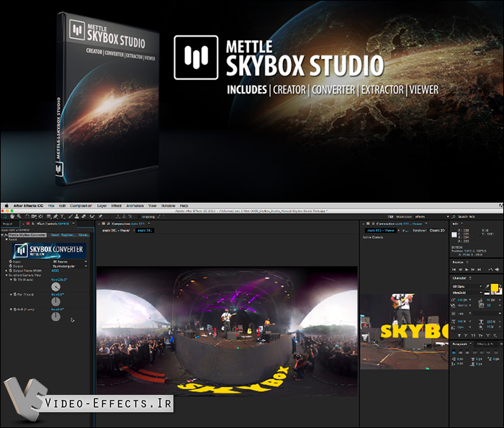Collapse the Tilt (X axis) property
Image resolution: width=504 pixels, height=428 pixels.
[x=11, y=280]
